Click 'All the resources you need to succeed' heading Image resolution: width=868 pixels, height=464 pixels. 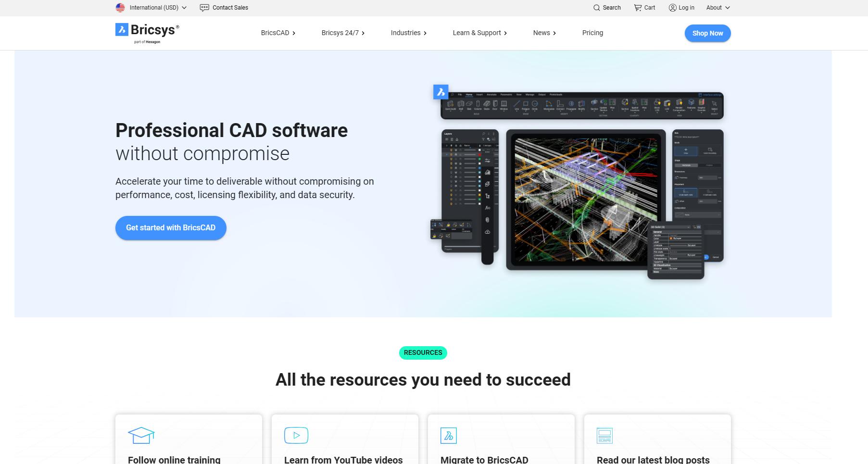(x=423, y=380)
